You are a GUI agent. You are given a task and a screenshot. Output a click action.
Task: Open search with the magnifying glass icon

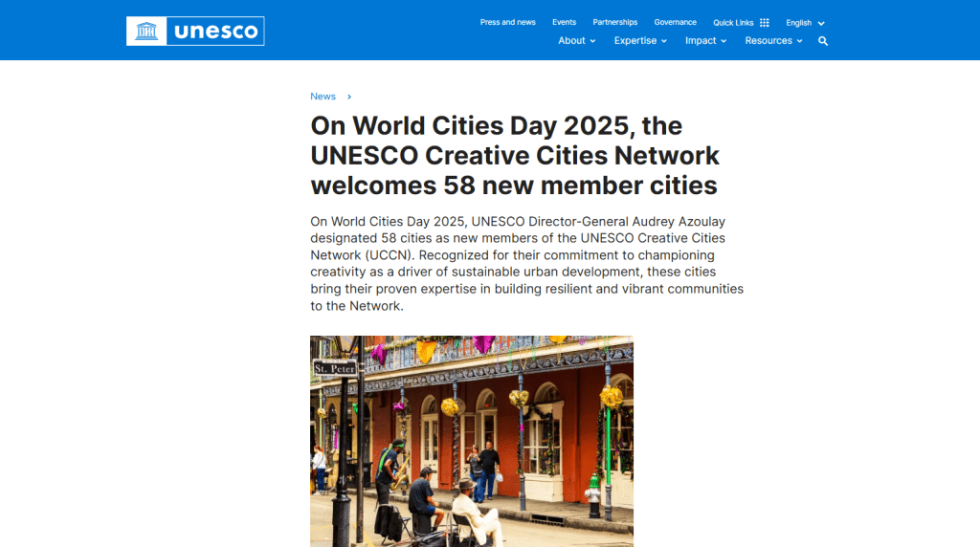tap(823, 41)
